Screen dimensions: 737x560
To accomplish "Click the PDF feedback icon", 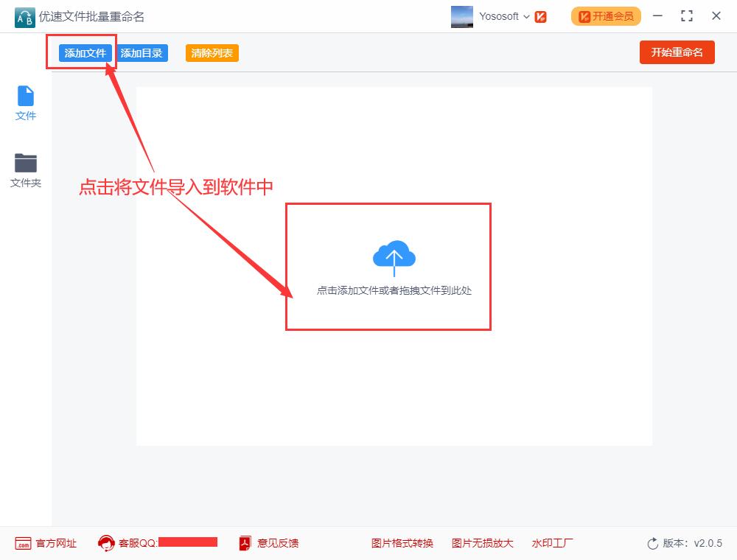I will [245, 543].
